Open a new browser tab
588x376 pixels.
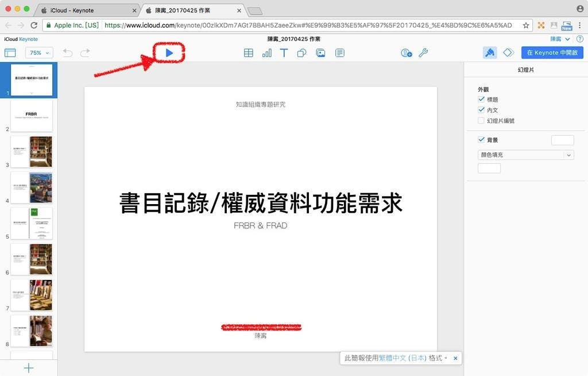click(255, 11)
